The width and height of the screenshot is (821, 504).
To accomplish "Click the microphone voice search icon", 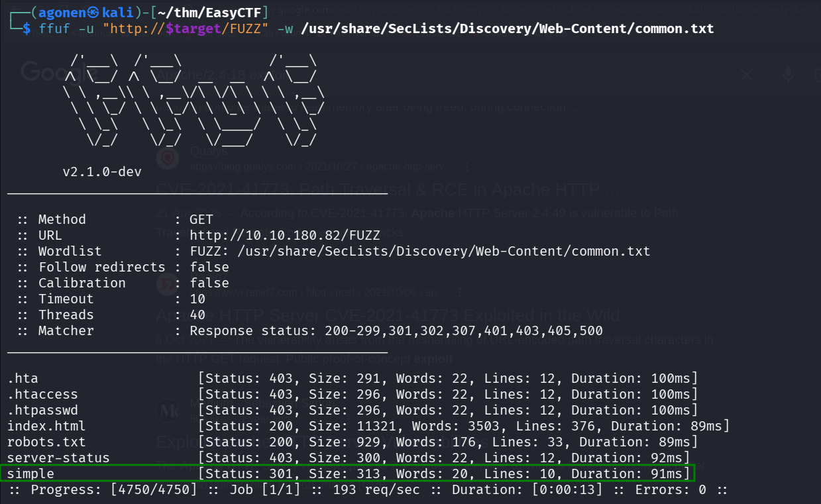I will coord(788,74).
